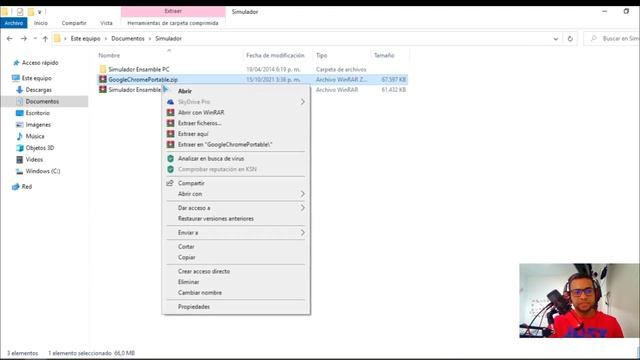Expand the Enviar a submenu arrow
Screen dimensions: 640x360
coord(302,232)
